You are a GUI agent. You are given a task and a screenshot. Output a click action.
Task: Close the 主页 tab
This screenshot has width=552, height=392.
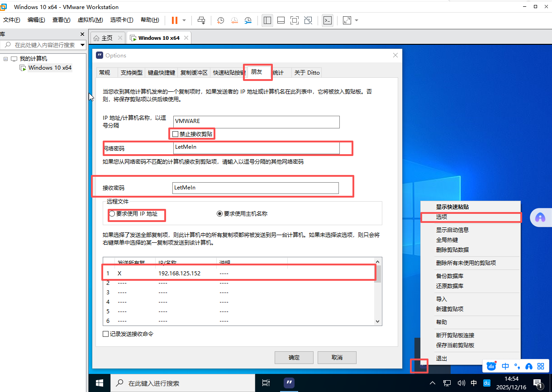click(x=120, y=38)
